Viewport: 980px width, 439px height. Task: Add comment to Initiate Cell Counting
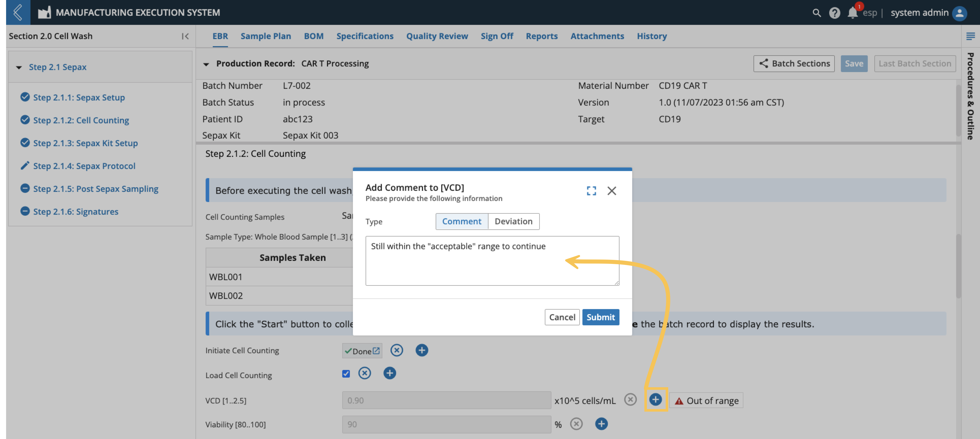tap(421, 350)
